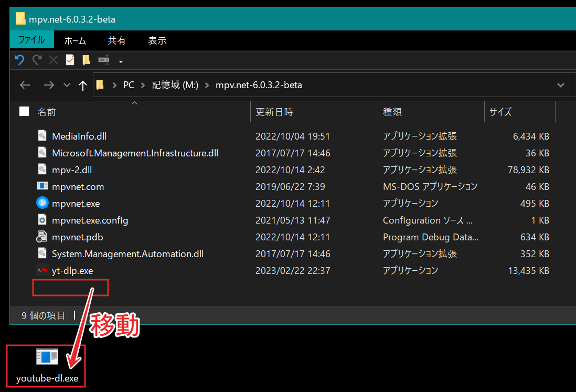Select the MediaInfo.dll file via its checkbox area

pos(42,136)
